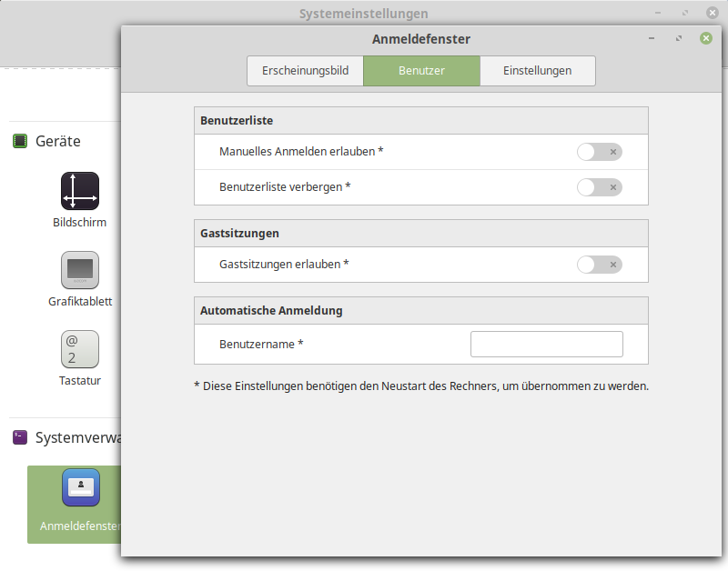
Task: Click the Anmeldefenster icon under Systemverwaltung
Action: tap(80, 488)
